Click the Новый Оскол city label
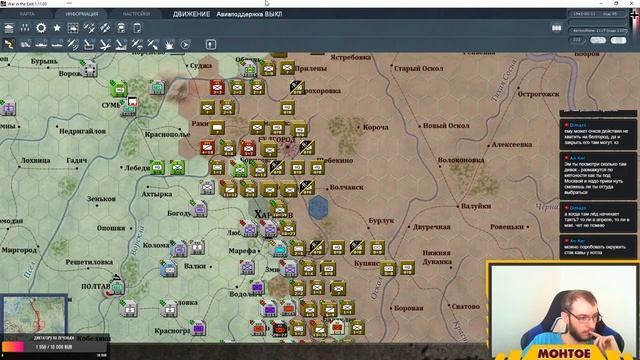This screenshot has width=640, height=360. [446, 126]
